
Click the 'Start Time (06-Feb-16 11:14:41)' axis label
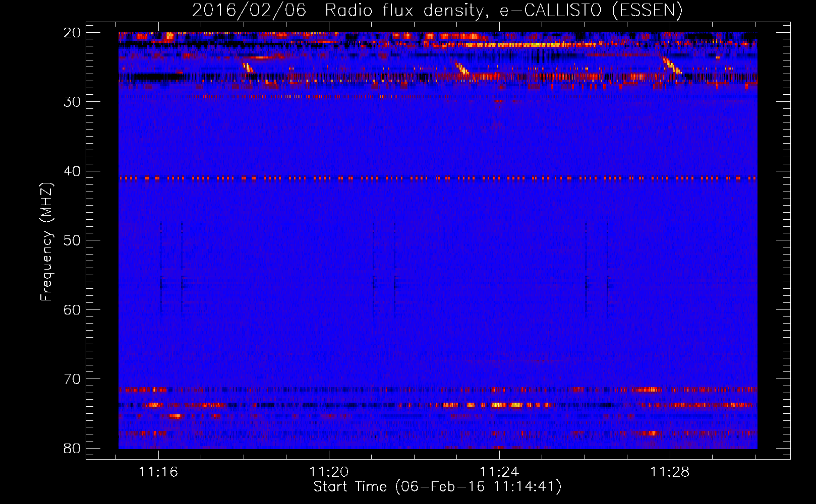click(437, 487)
